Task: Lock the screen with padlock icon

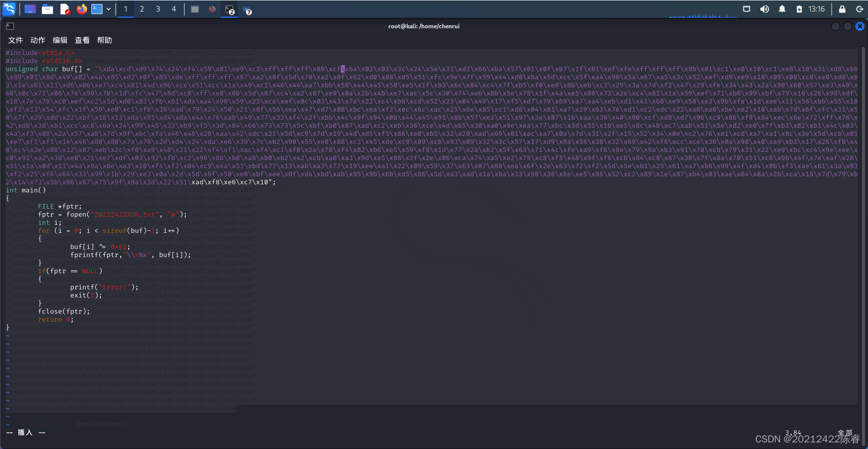Action: pyautogui.click(x=842, y=9)
